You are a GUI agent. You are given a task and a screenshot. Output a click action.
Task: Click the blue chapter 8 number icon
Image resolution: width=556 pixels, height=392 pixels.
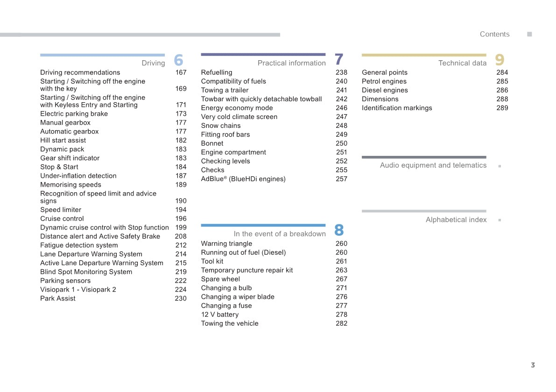coord(339,230)
